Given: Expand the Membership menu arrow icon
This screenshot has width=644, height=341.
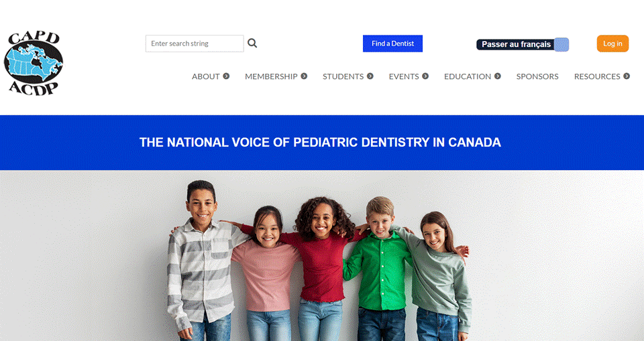Looking at the screenshot, I should (x=304, y=76).
